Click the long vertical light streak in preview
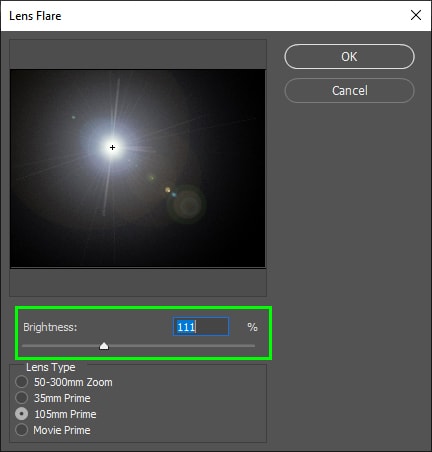432x452 pixels. pyautogui.click(x=111, y=147)
